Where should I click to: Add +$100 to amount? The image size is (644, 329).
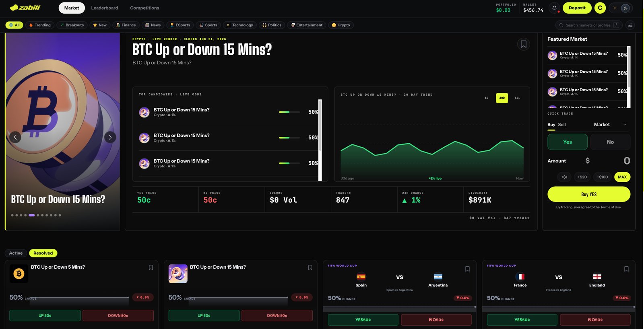(x=602, y=177)
